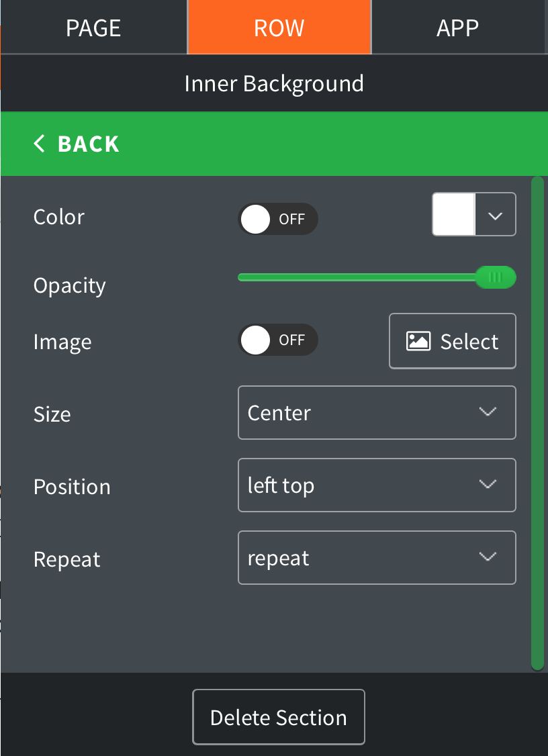Click the Repeat dropdown chevron arrow

488,557
